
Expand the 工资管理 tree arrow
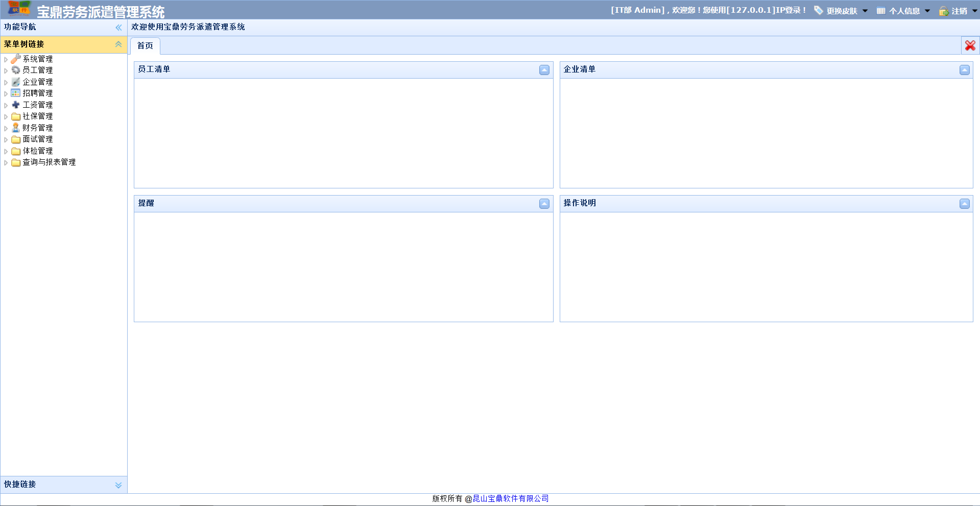(x=6, y=106)
